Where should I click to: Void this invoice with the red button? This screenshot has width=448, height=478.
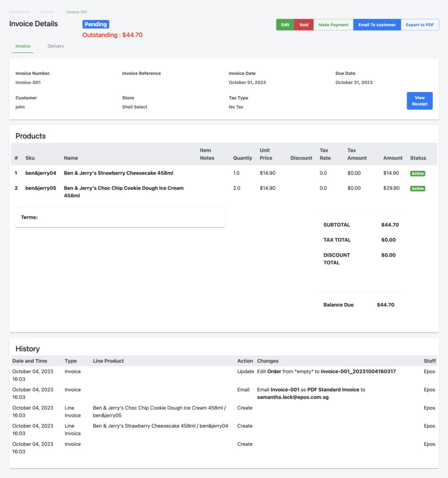[304, 25]
